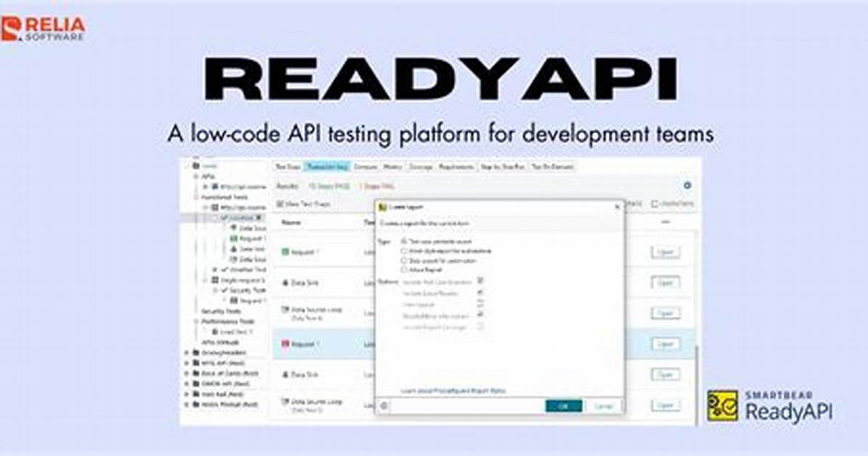868x456 pixels.
Task: Click the report dialog title bar icon
Action: click(x=382, y=207)
